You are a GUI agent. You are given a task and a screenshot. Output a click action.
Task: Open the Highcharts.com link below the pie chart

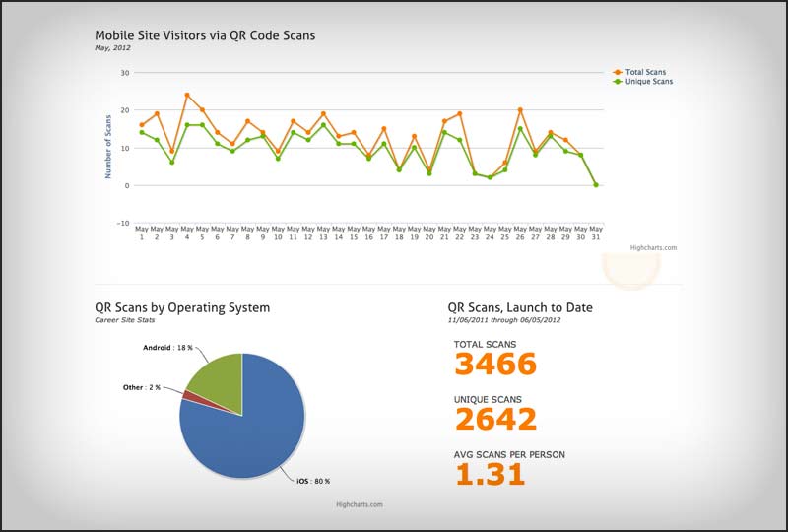(x=358, y=504)
